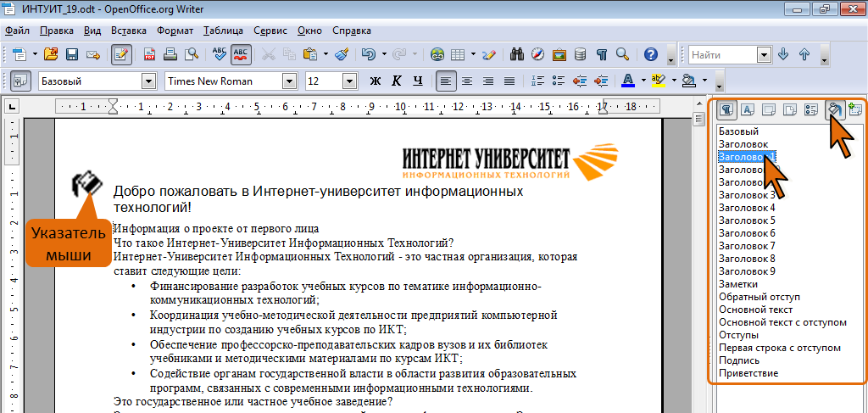
Task: Insert a hyperlink with the globe icon
Action: [x=438, y=54]
